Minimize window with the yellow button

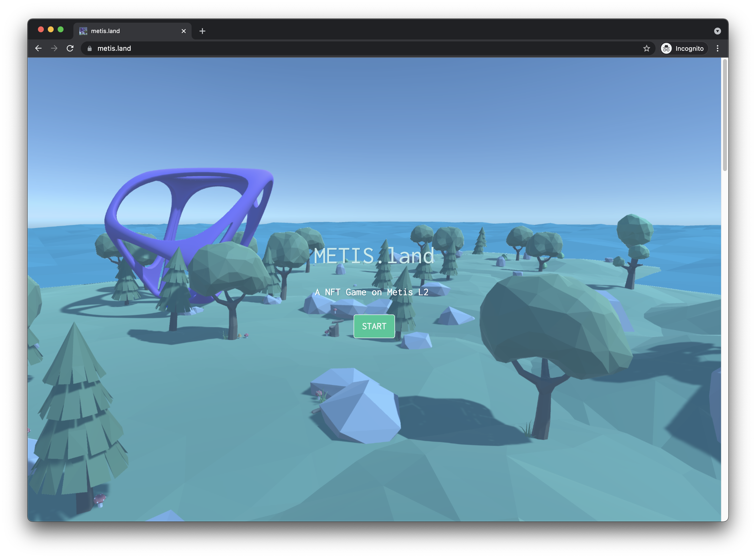[x=51, y=29]
